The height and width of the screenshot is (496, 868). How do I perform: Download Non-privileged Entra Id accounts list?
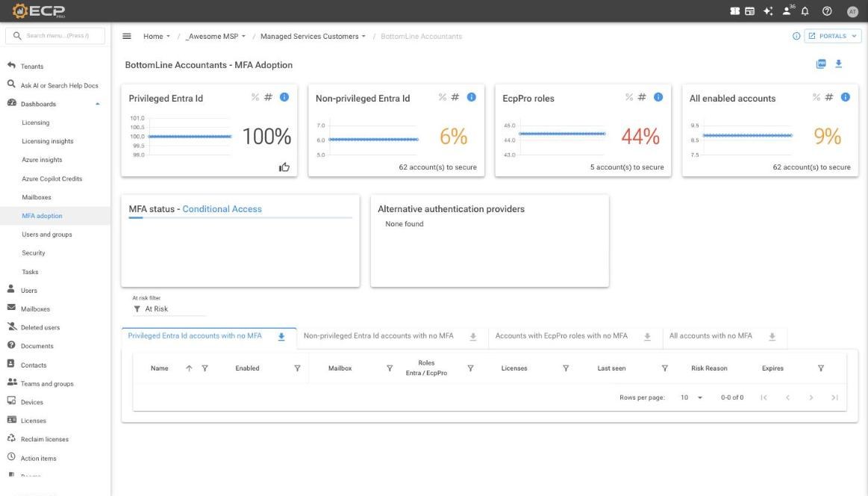(x=472, y=336)
